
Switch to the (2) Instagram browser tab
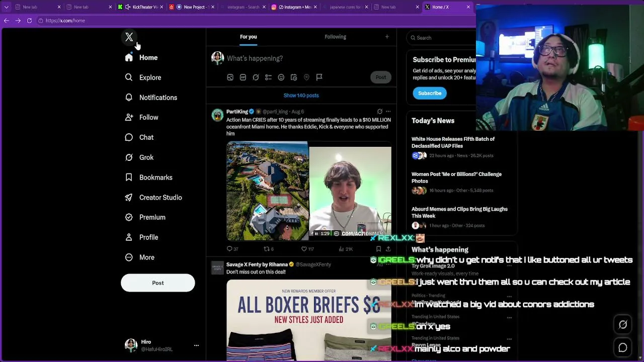tap(294, 7)
